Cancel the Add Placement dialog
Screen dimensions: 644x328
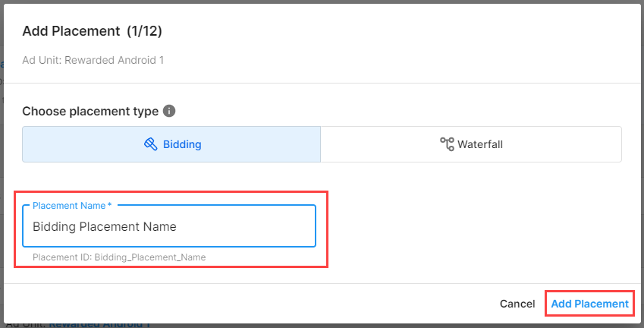517,304
